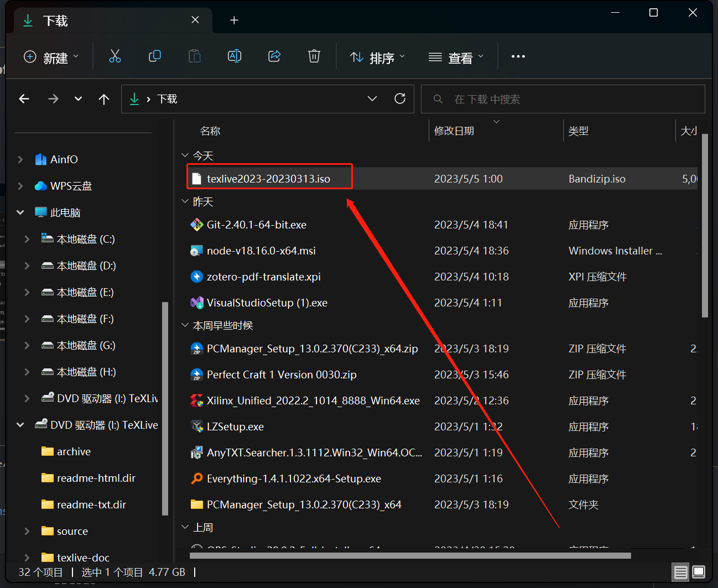Click the Perfect Craft zip file icon

pyautogui.click(x=196, y=374)
